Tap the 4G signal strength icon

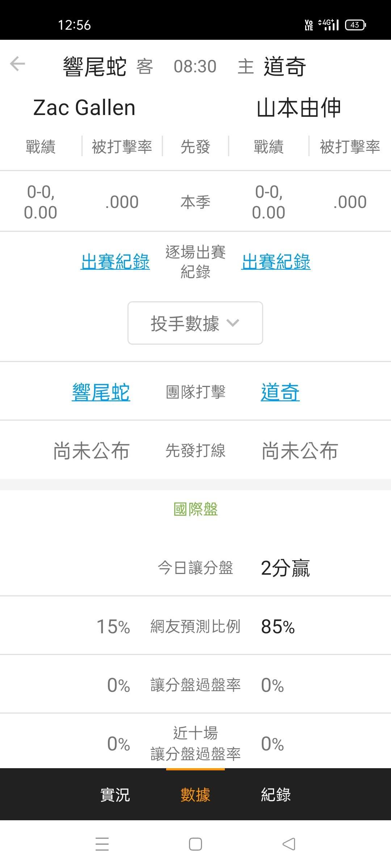tap(329, 25)
